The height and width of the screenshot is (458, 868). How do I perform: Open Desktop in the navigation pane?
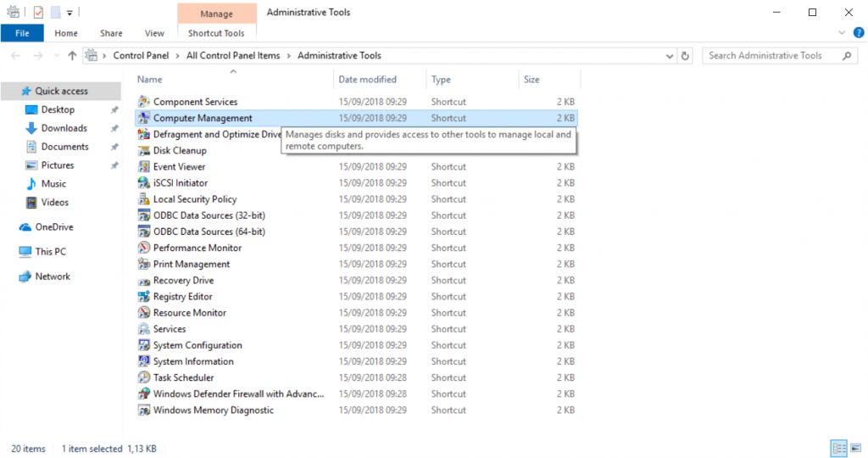[58, 109]
